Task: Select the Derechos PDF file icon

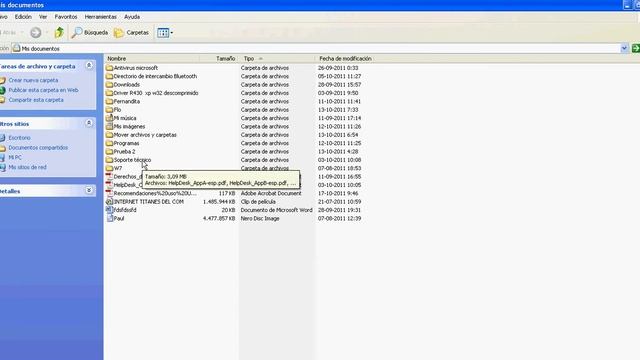Action: pos(109,176)
